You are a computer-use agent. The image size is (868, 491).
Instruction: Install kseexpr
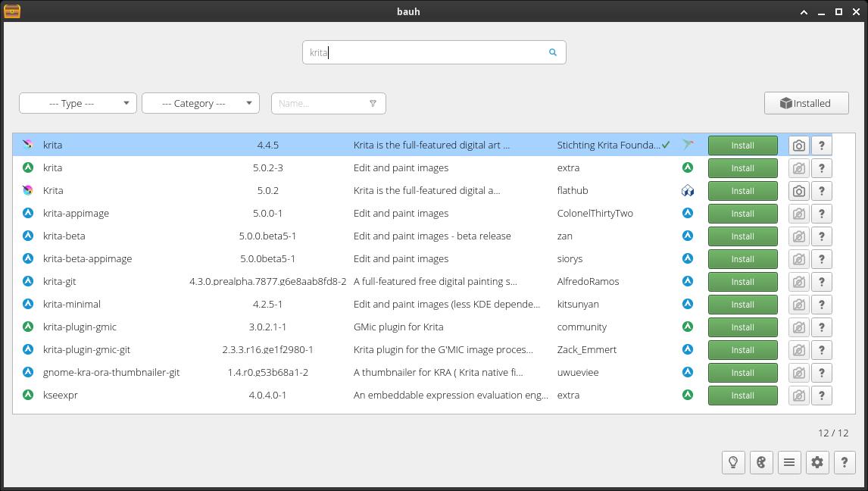742,396
